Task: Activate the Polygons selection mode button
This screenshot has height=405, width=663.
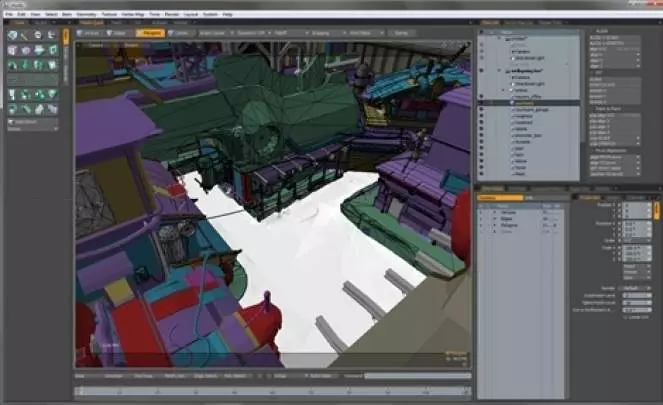Action: pyautogui.click(x=151, y=32)
